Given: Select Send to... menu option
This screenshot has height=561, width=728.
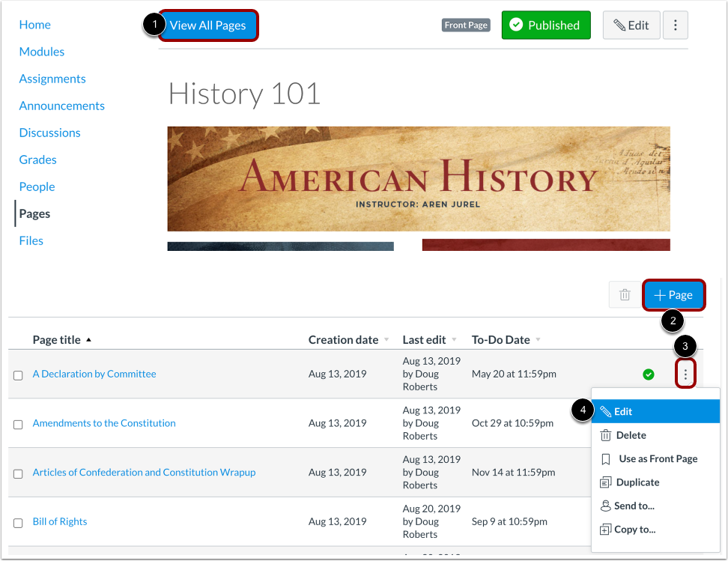Looking at the screenshot, I should pos(655,506).
